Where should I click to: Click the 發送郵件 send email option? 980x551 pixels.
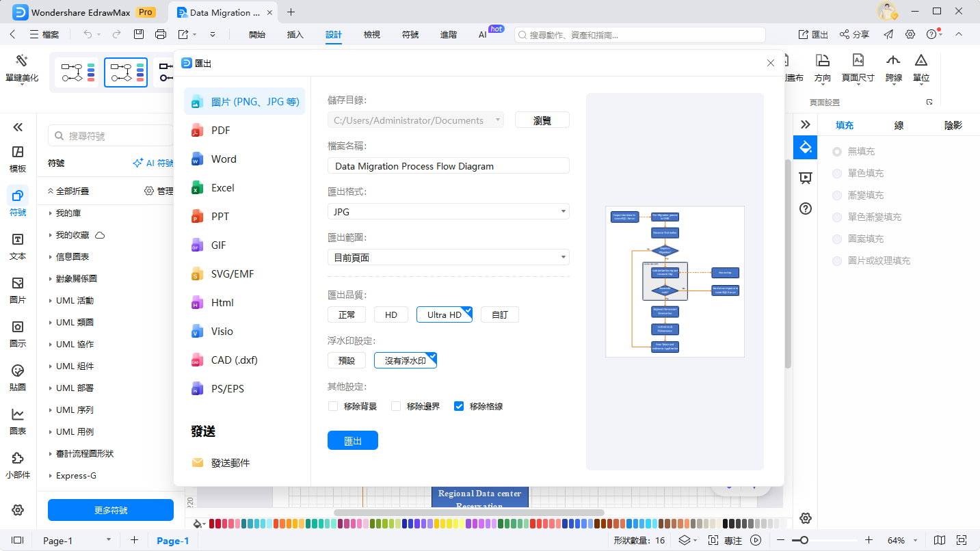230,463
